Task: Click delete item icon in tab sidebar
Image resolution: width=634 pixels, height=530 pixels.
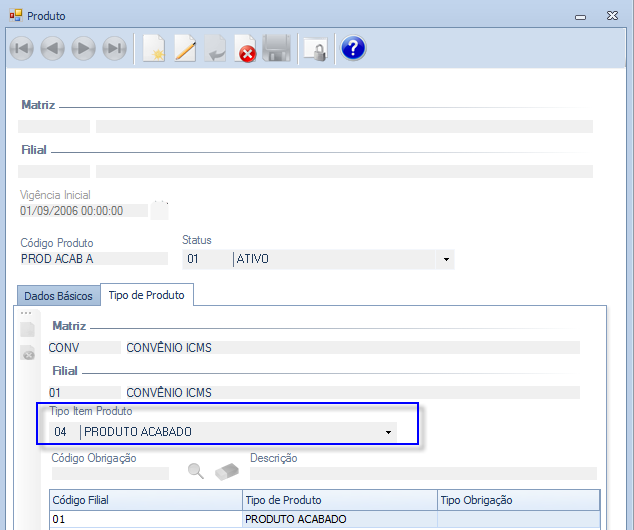Action: pos(28,353)
